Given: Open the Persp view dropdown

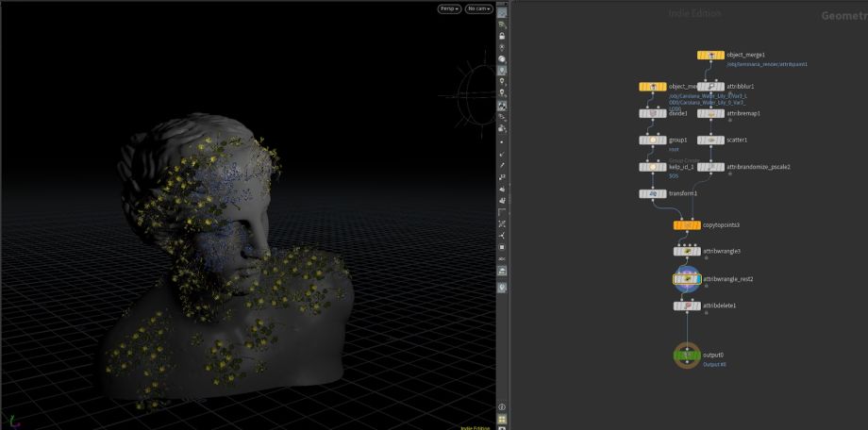Looking at the screenshot, I should pyautogui.click(x=449, y=8).
